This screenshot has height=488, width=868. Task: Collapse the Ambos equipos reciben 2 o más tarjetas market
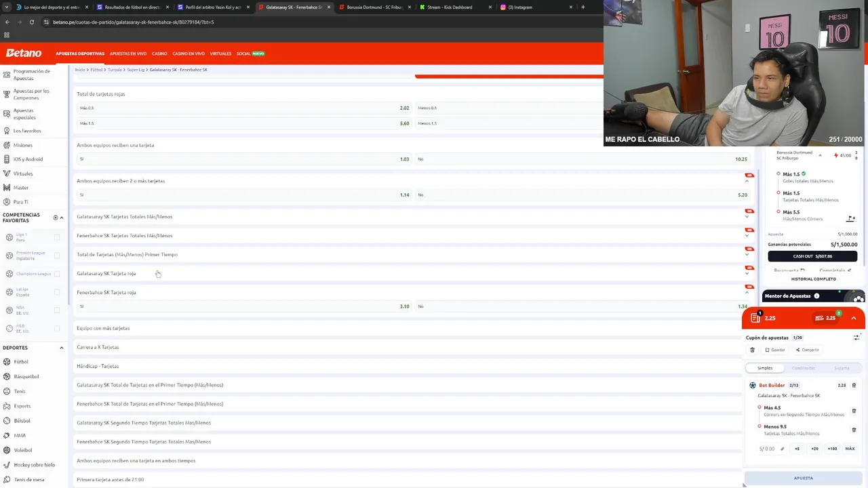(x=747, y=181)
